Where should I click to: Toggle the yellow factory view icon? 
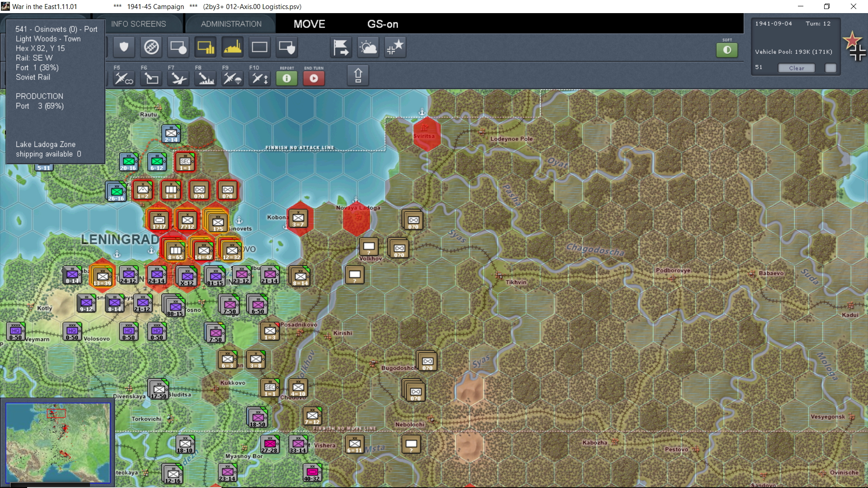pyautogui.click(x=232, y=47)
